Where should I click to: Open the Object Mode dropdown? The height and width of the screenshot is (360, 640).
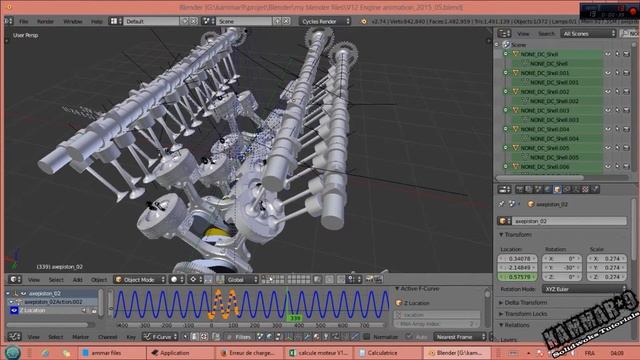(140, 279)
